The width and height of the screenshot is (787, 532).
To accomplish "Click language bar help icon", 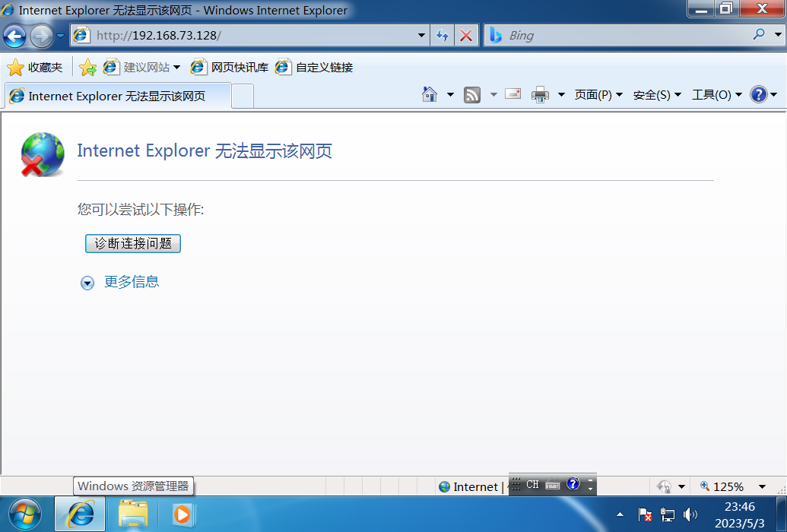I will (x=573, y=484).
